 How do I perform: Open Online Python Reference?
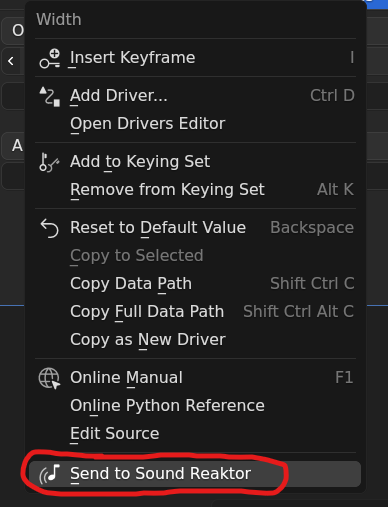click(x=195, y=406)
